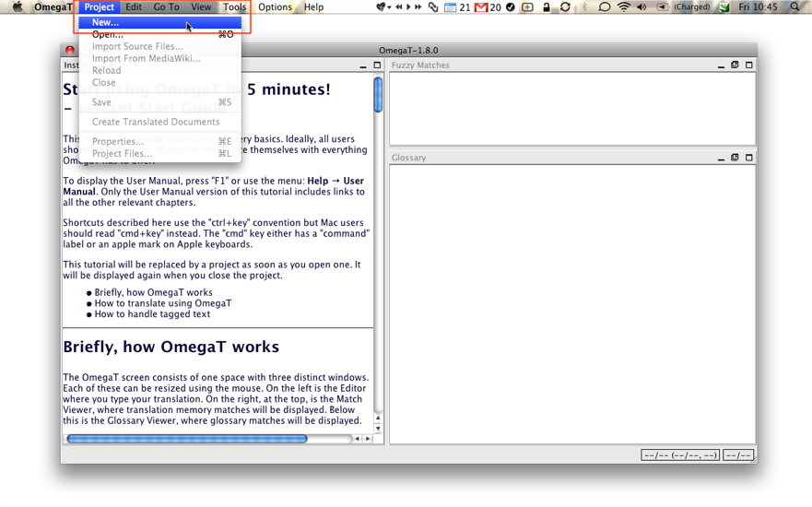Screen dimensions: 812x507
Task: Click the red close button of OmegaT window
Action: [70, 50]
